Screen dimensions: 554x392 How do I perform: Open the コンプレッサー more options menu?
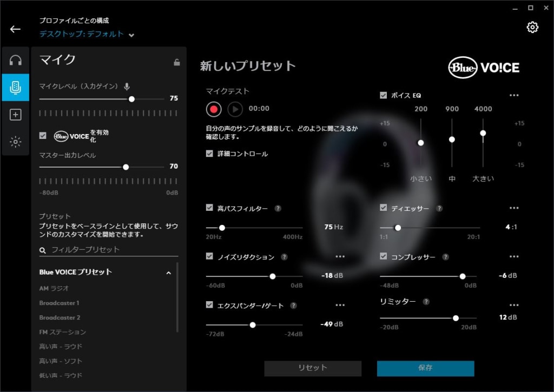coord(514,256)
